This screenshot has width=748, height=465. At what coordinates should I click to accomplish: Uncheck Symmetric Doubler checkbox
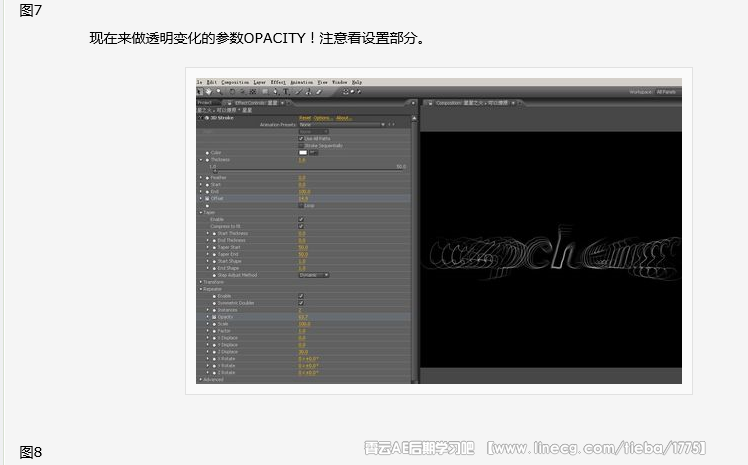pyautogui.click(x=301, y=303)
